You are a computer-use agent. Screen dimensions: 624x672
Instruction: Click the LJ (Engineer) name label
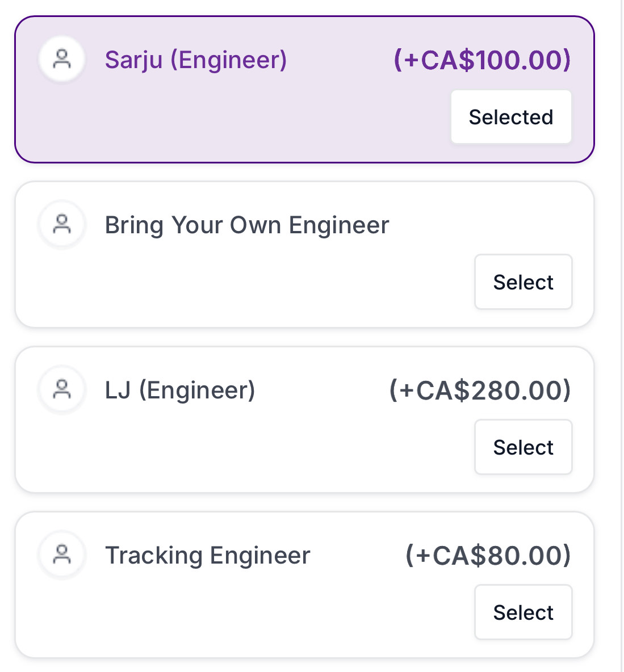coord(180,390)
